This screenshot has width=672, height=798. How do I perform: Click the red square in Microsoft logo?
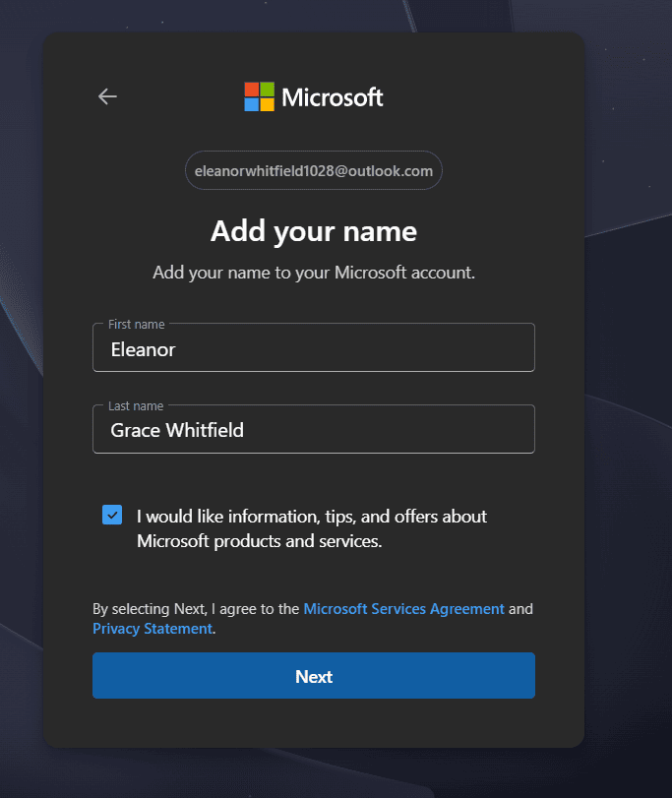coord(252,90)
